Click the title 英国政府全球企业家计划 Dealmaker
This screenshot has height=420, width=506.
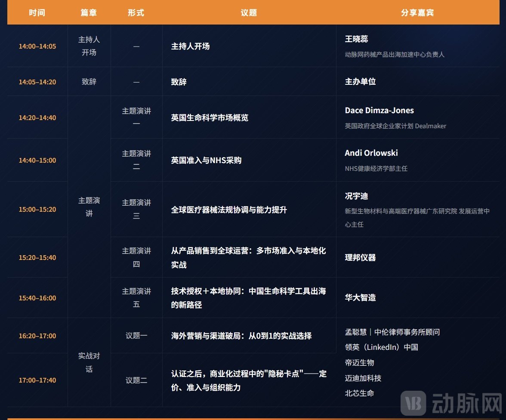(x=396, y=126)
